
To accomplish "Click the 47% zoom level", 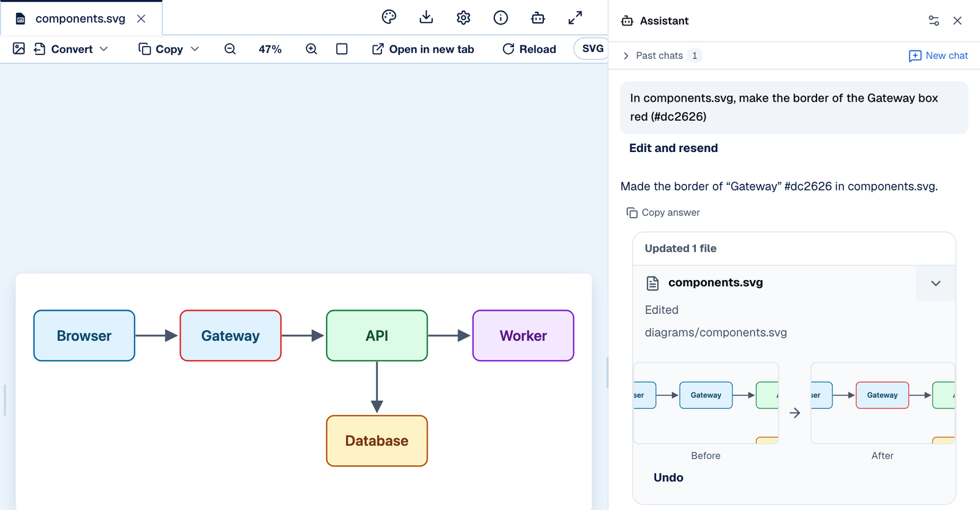I will 270,49.
